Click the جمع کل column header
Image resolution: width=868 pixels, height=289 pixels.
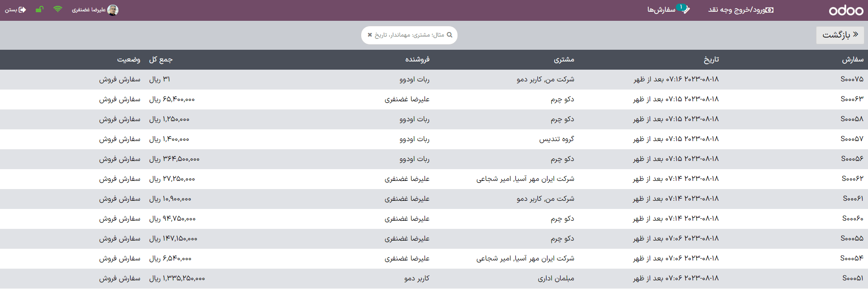click(161, 59)
